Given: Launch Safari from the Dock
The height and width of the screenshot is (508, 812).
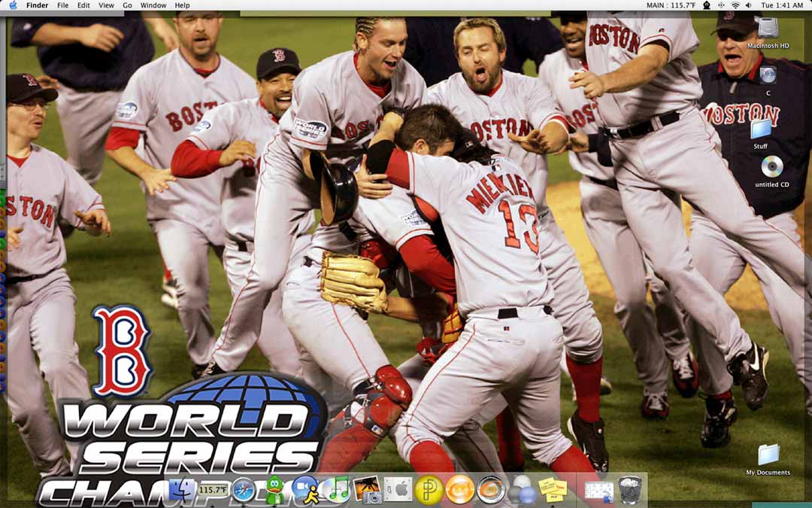Looking at the screenshot, I should [244, 490].
